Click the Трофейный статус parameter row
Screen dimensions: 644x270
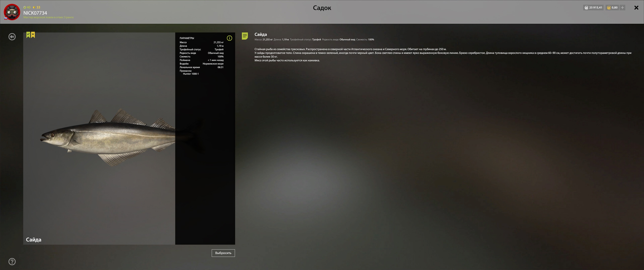202,49
